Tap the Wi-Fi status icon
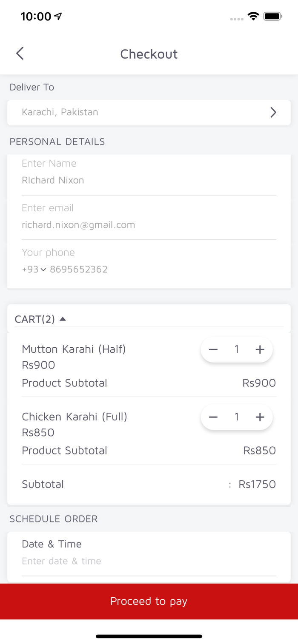 point(253,17)
